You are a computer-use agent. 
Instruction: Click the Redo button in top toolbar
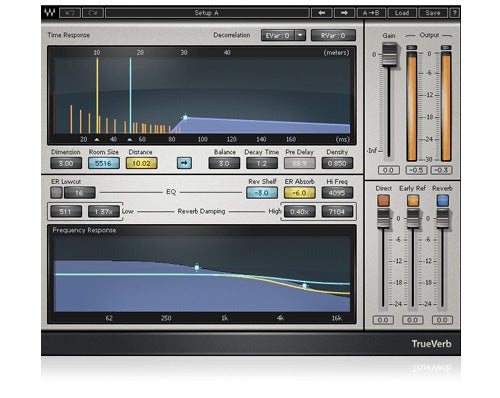[93, 13]
